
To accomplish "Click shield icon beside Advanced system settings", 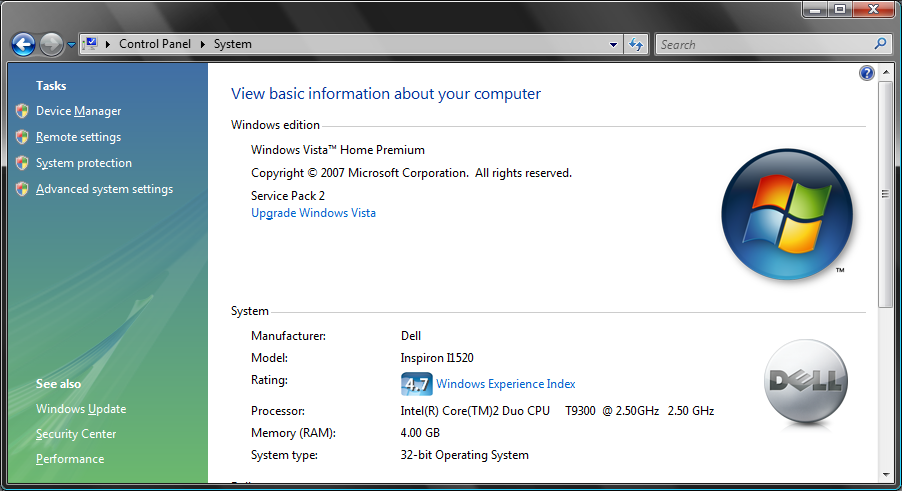I will click(x=22, y=189).
